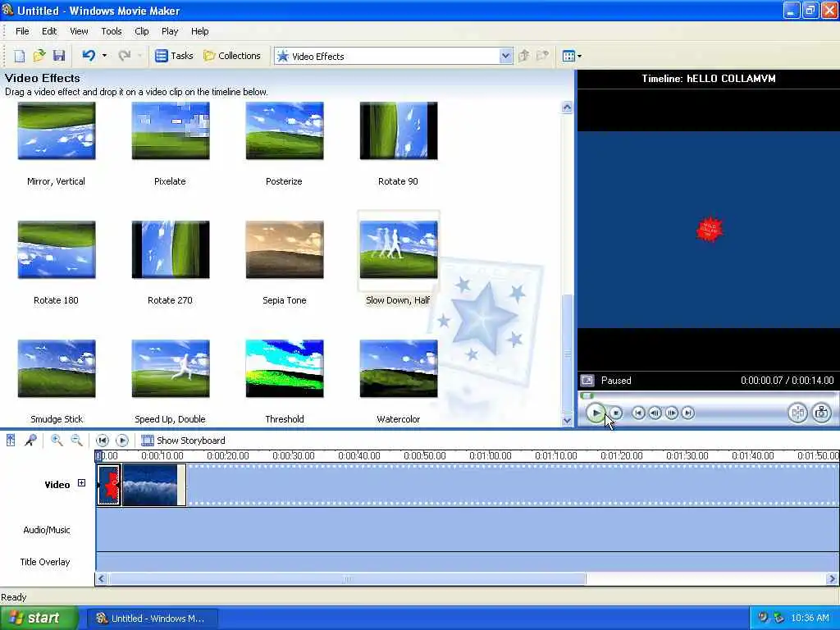
Task: Toggle full screen preview icon
Action: [x=587, y=381]
